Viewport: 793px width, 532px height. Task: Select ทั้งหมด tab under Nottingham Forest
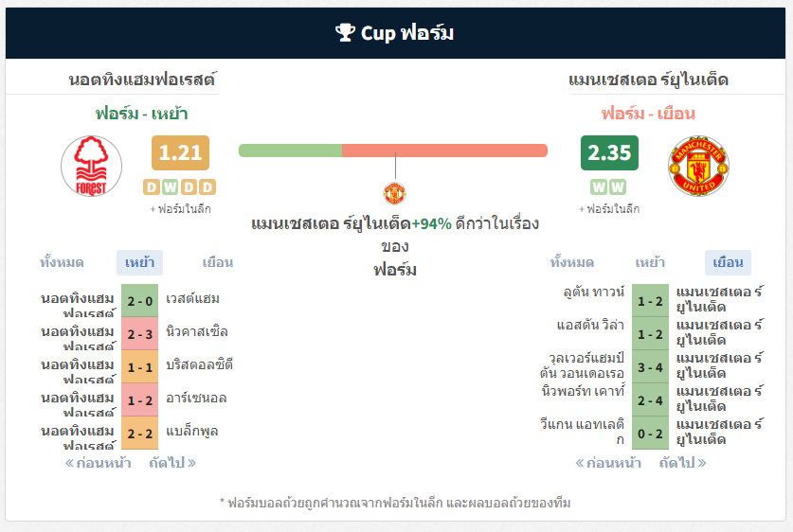62,262
